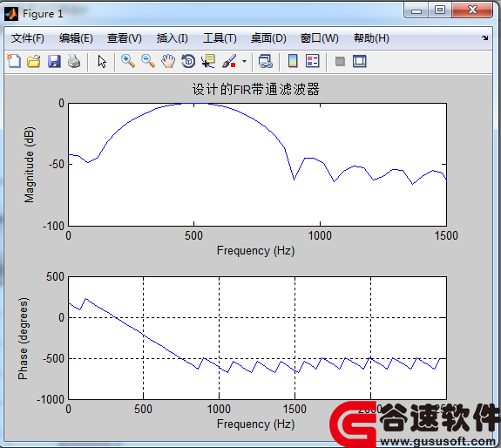Open the 桌面(D) menu
Screen dimensions: 501x448
[268, 38]
